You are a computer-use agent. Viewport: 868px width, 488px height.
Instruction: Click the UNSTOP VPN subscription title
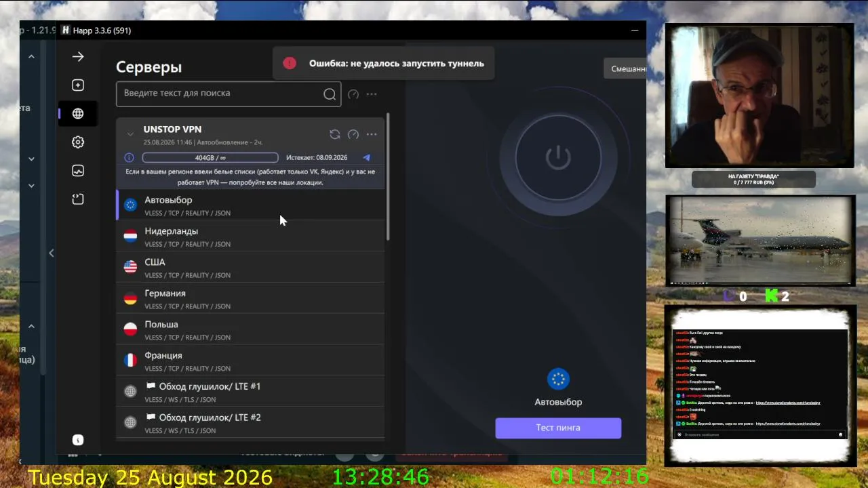click(x=172, y=129)
